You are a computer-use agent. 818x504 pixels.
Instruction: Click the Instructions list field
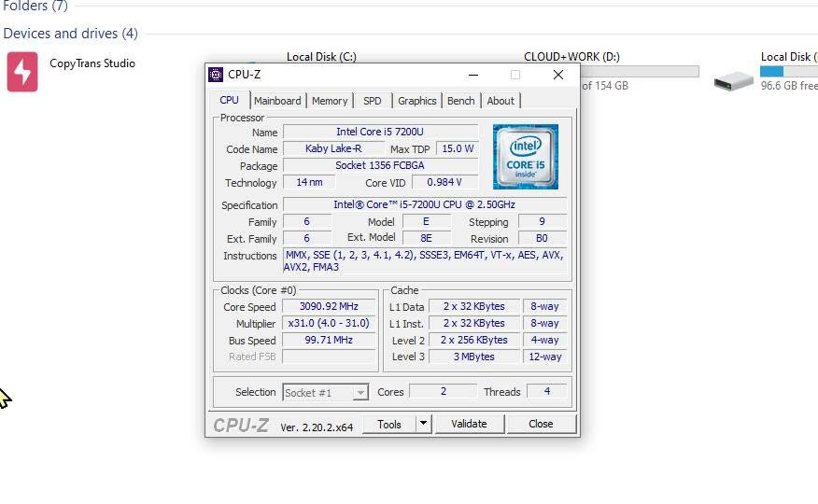tap(425, 260)
